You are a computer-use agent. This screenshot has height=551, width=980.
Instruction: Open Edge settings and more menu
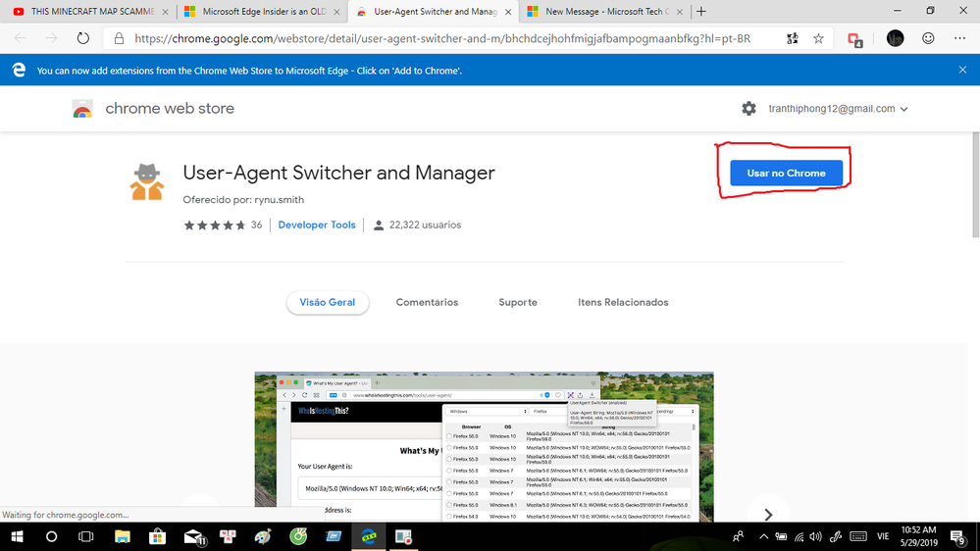tap(960, 38)
